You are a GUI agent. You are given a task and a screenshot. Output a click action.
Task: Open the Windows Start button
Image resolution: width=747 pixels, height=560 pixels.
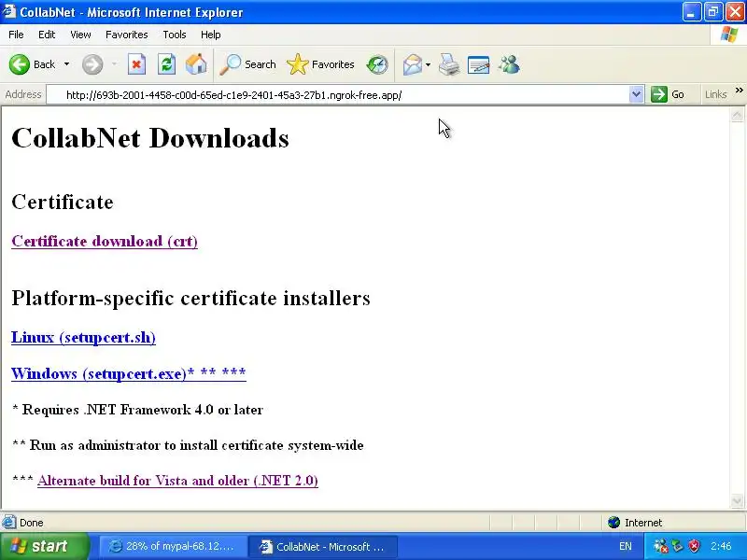click(44, 546)
